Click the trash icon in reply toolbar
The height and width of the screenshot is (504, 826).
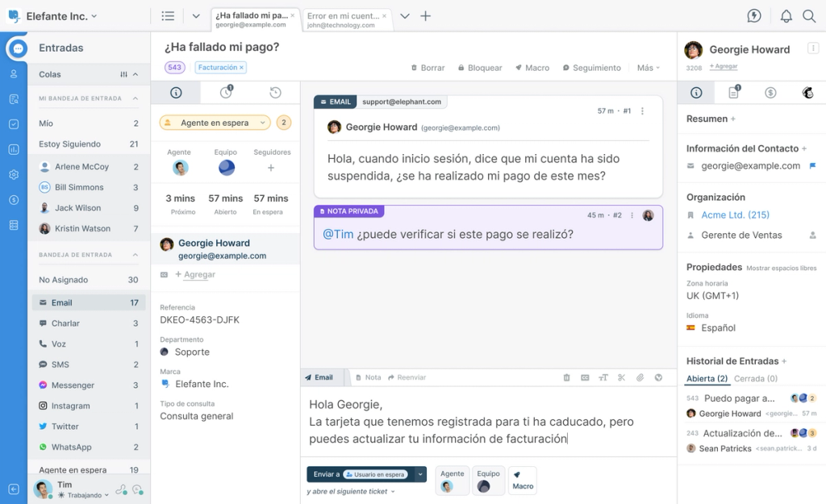[x=566, y=377]
